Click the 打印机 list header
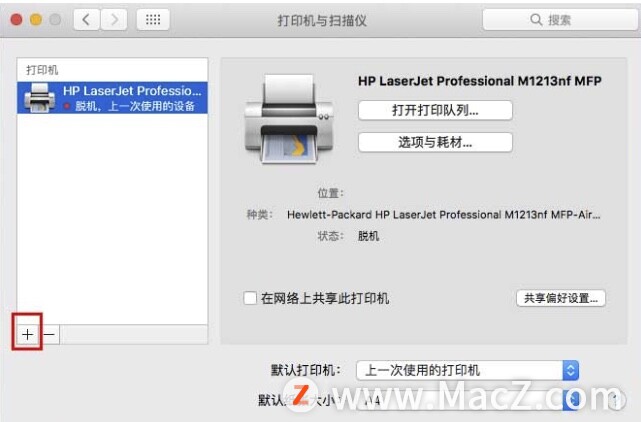The image size is (641, 422). click(x=42, y=70)
